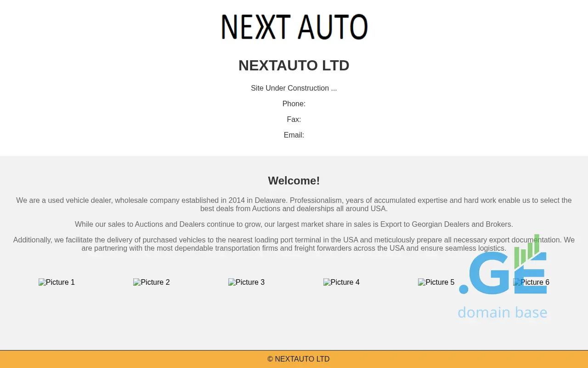Click the sentence about Export to Georgian Dealers
The image size is (588, 368).
[x=294, y=224]
